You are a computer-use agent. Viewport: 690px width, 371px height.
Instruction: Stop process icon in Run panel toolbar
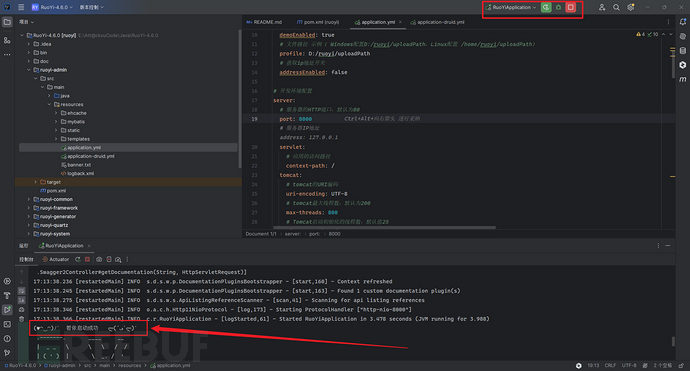point(87,259)
